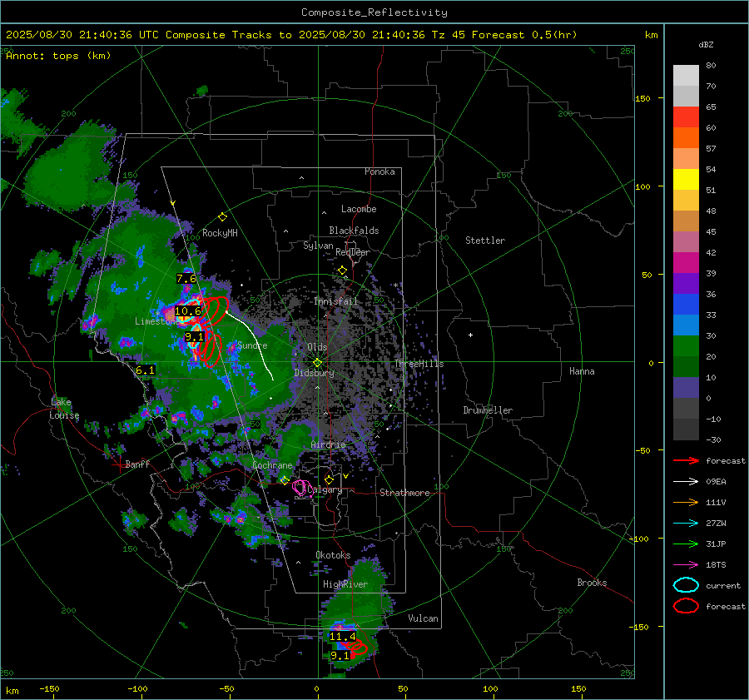The height and width of the screenshot is (700, 749).
Task: Click the RedDeer city label
Action: click(x=353, y=252)
